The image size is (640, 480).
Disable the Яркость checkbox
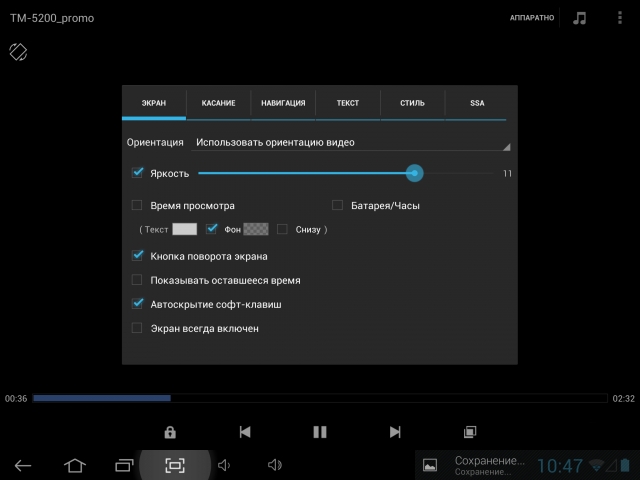point(138,173)
